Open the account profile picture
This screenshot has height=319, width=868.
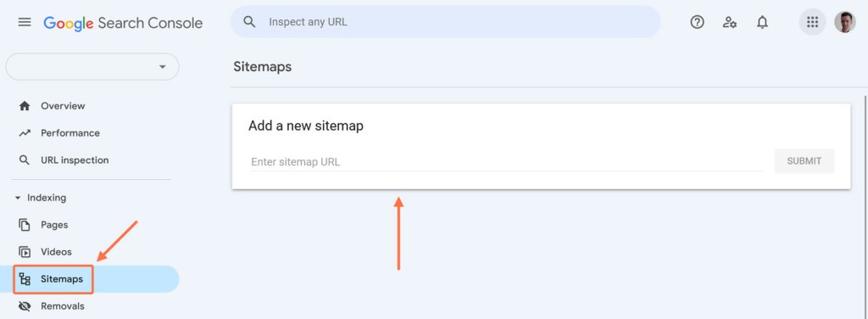point(845,22)
